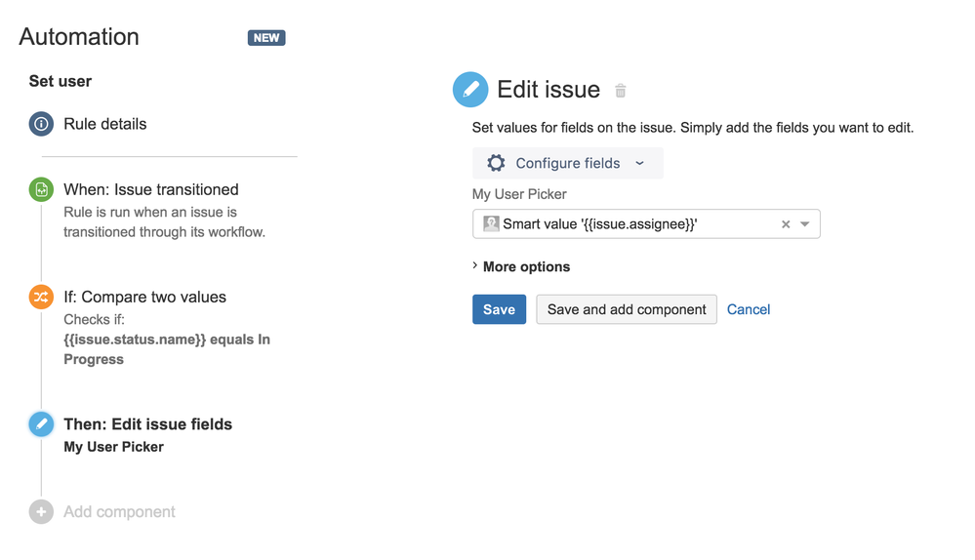Click the Cancel link
The width and height of the screenshot is (975, 560).
(748, 309)
